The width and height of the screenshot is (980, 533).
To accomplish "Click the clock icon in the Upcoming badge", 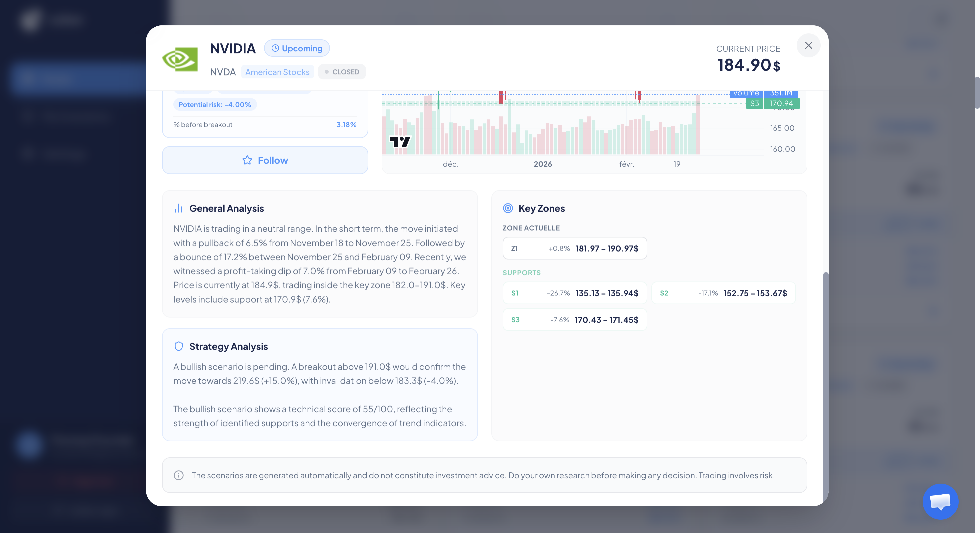I will coord(275,48).
